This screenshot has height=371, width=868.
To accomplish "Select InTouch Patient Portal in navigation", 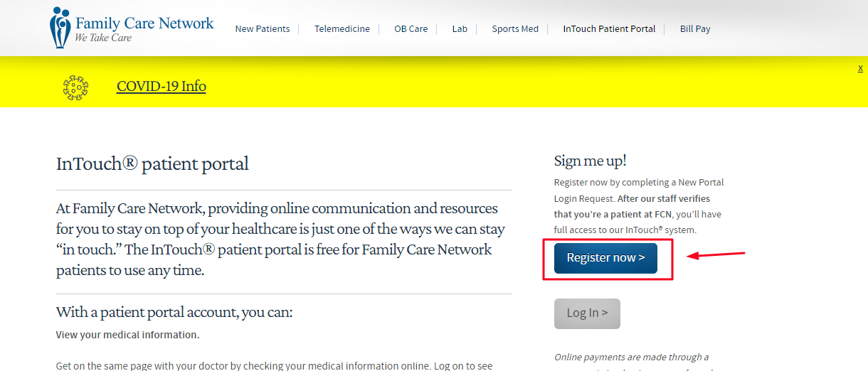I will 609,29.
